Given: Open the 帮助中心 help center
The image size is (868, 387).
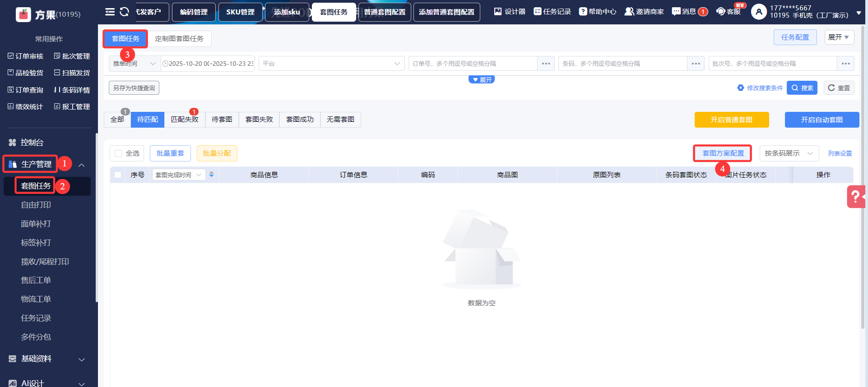Looking at the screenshot, I should pyautogui.click(x=597, y=12).
